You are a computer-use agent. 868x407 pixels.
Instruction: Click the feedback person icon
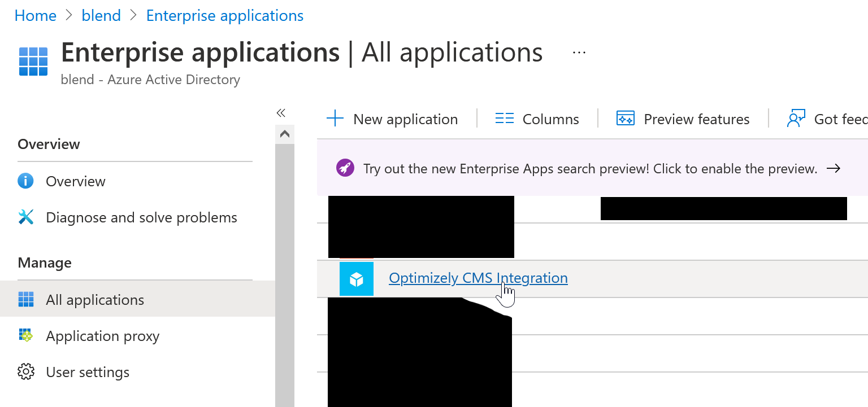click(x=796, y=119)
